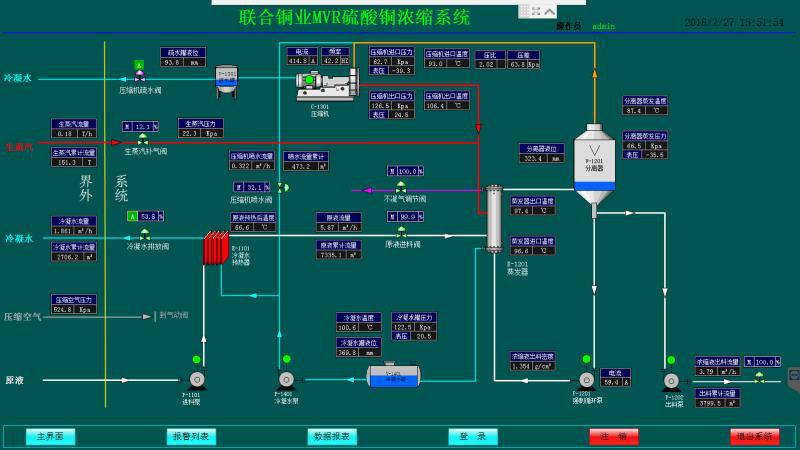Select the P-1201 forced circulation pump
The width and height of the screenshot is (800, 450).
point(586,379)
